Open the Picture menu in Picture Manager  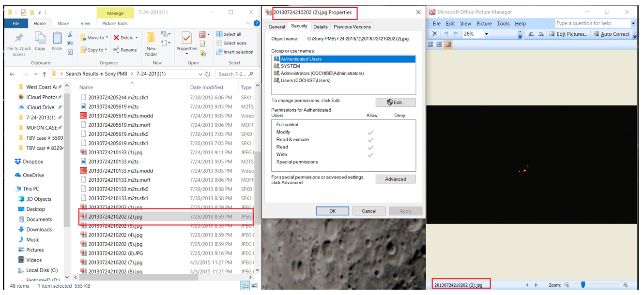tap(484, 23)
